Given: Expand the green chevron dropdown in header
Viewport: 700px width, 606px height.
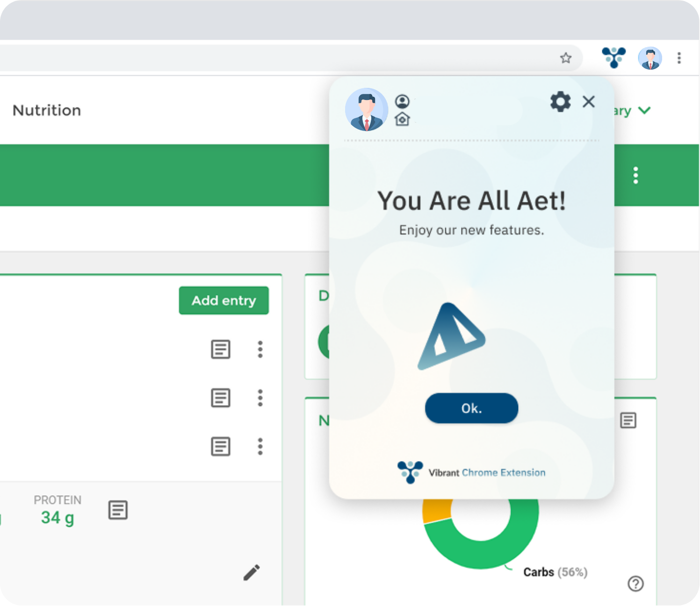Looking at the screenshot, I should (x=644, y=110).
